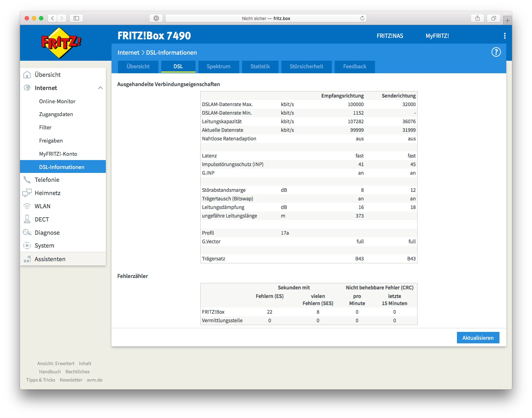The width and height of the screenshot is (532, 418).
Task: Open the Rechtliches footer link
Action: 78,372
